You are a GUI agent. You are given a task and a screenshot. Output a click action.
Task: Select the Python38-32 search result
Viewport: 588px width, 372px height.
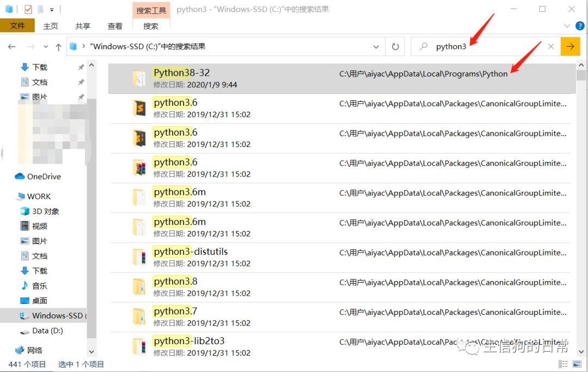click(x=341, y=78)
